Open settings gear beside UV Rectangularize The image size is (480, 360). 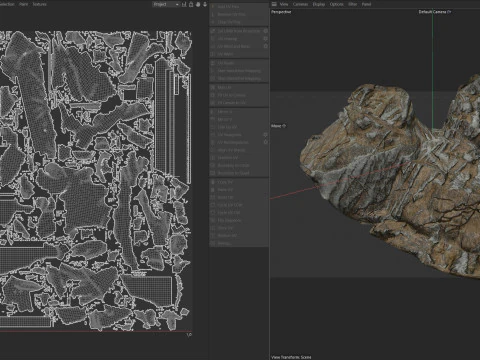point(266,142)
